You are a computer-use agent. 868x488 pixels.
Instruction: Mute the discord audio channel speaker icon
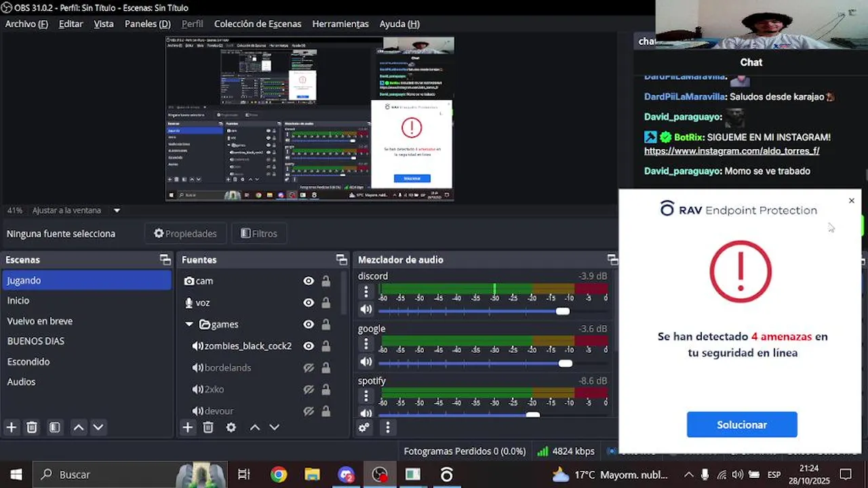(x=366, y=310)
